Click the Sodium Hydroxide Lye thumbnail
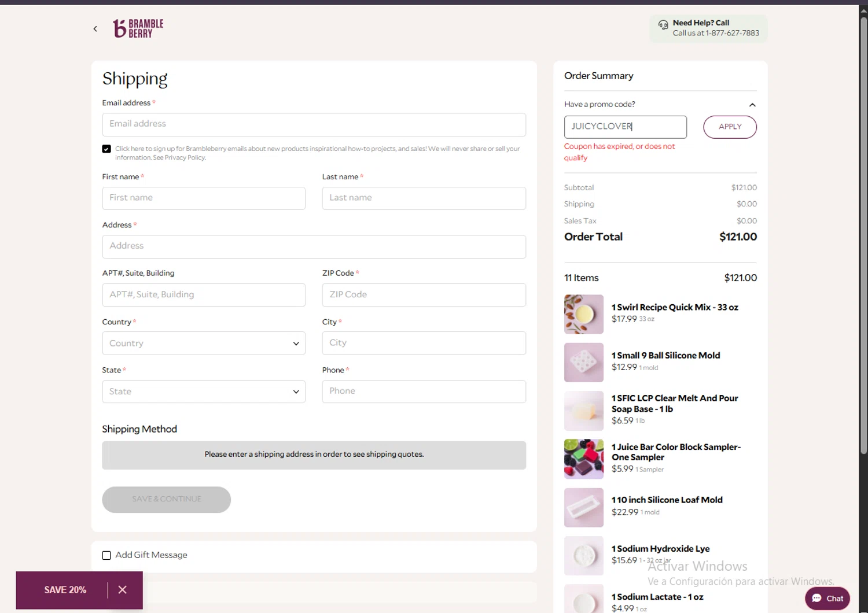The width and height of the screenshot is (868, 613). pos(584,556)
